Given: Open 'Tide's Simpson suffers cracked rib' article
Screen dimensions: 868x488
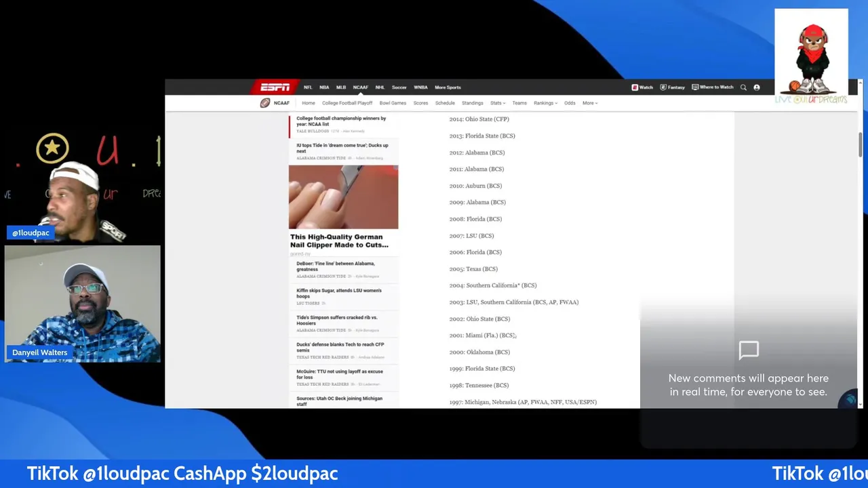Looking at the screenshot, I should [337, 320].
